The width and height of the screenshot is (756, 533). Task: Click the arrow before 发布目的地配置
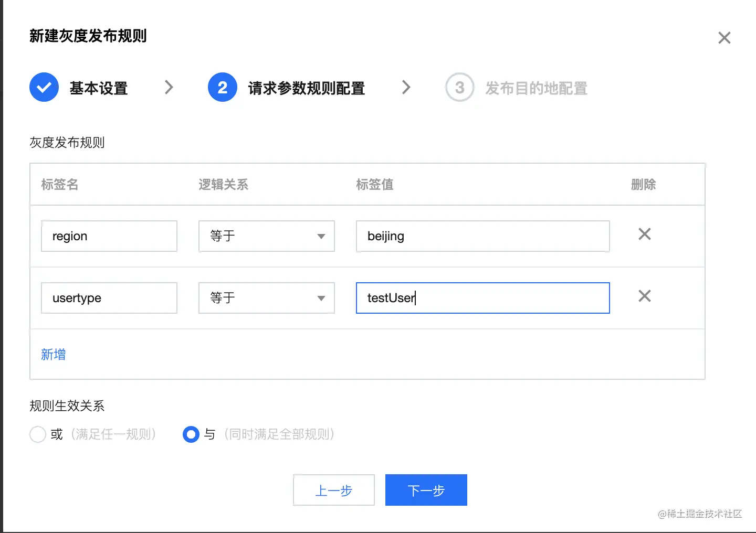[406, 87]
